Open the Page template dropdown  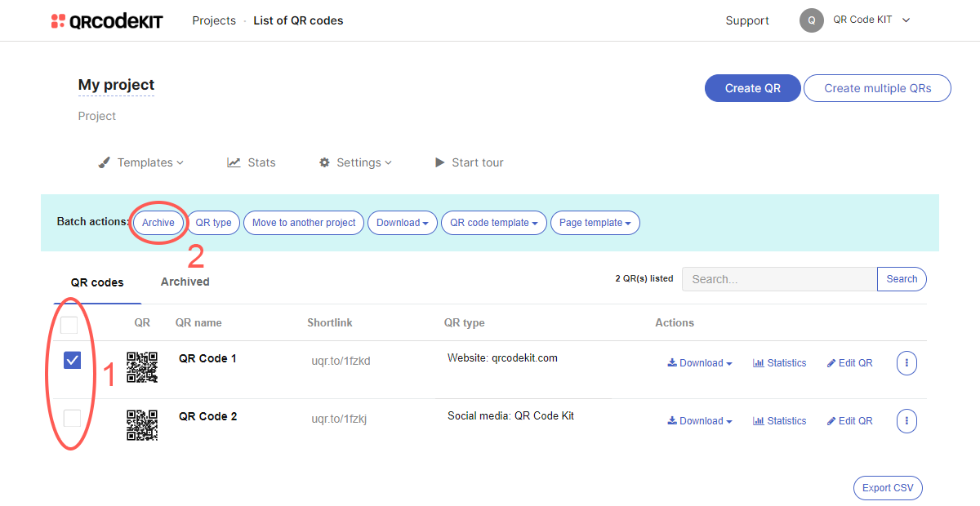click(595, 222)
